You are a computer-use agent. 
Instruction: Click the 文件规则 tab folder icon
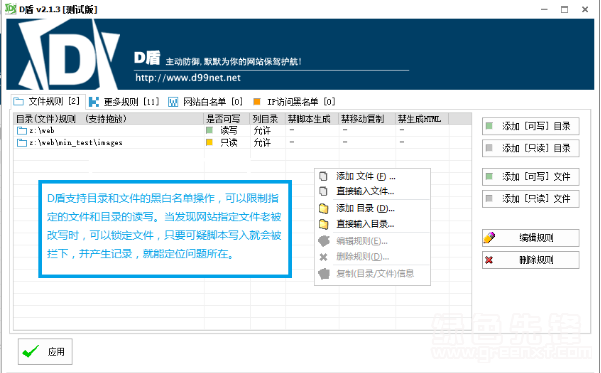pos(18,102)
